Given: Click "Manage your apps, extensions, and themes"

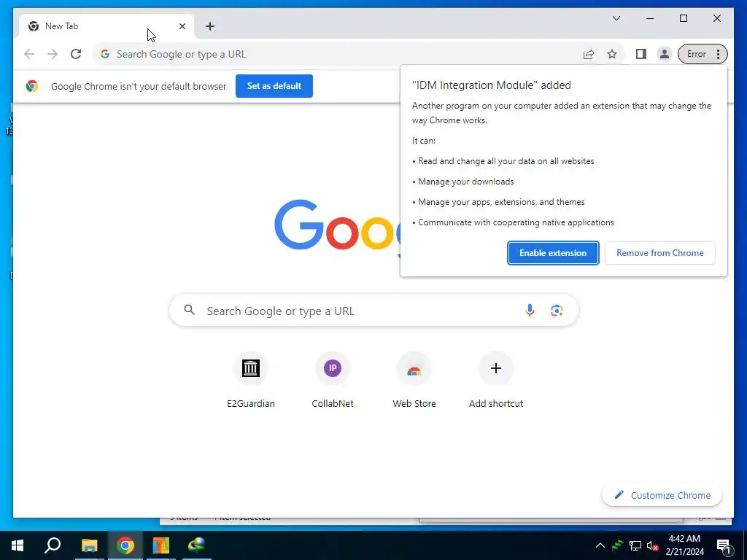Looking at the screenshot, I should click(x=501, y=202).
